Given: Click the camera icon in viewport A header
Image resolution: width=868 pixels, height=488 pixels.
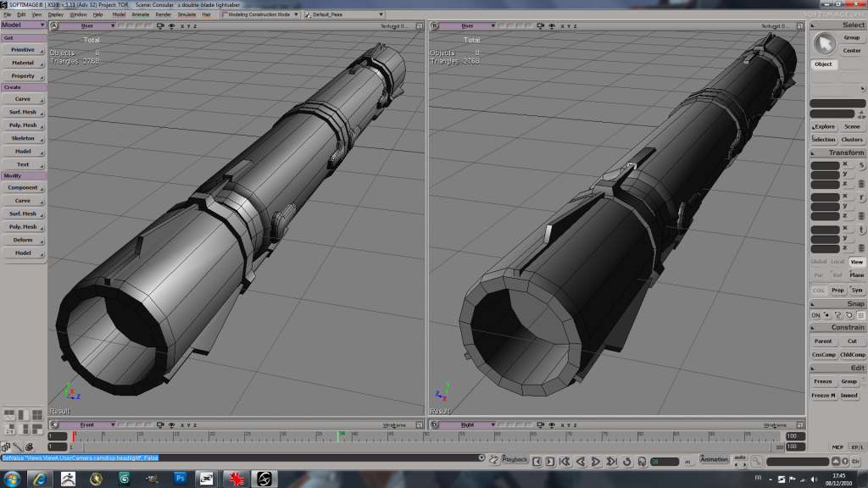Looking at the screenshot, I should (160, 26).
